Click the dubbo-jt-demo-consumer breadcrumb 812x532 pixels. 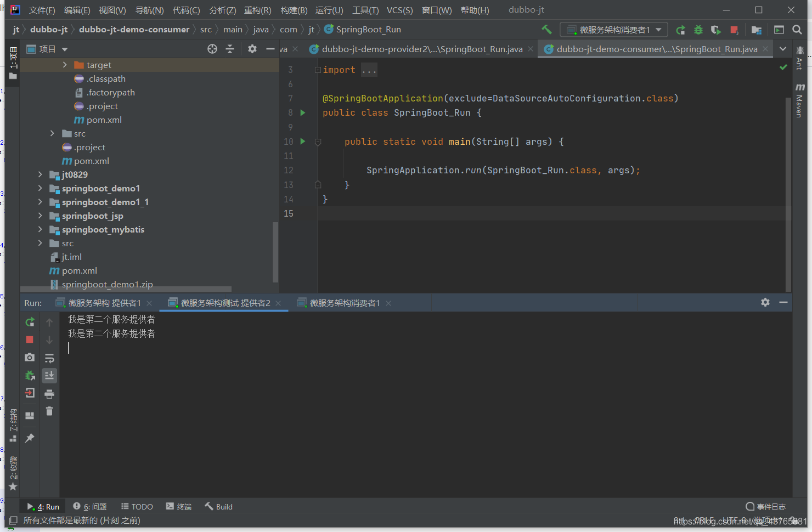(134, 30)
